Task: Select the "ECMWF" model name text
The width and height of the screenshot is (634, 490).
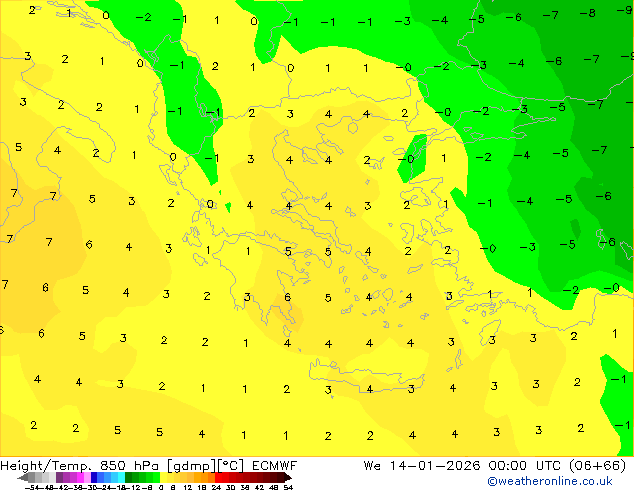Action: 275,466
